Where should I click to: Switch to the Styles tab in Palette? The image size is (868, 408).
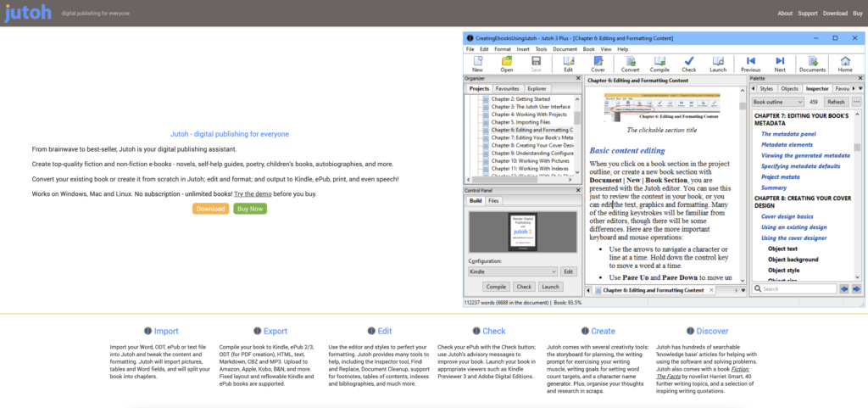[766, 88]
